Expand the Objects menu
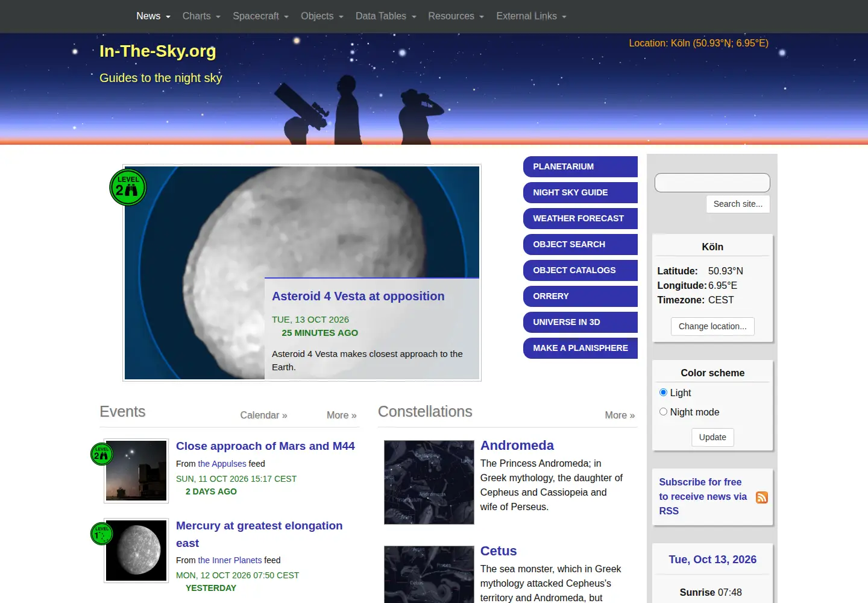This screenshot has height=603, width=868. tap(322, 16)
